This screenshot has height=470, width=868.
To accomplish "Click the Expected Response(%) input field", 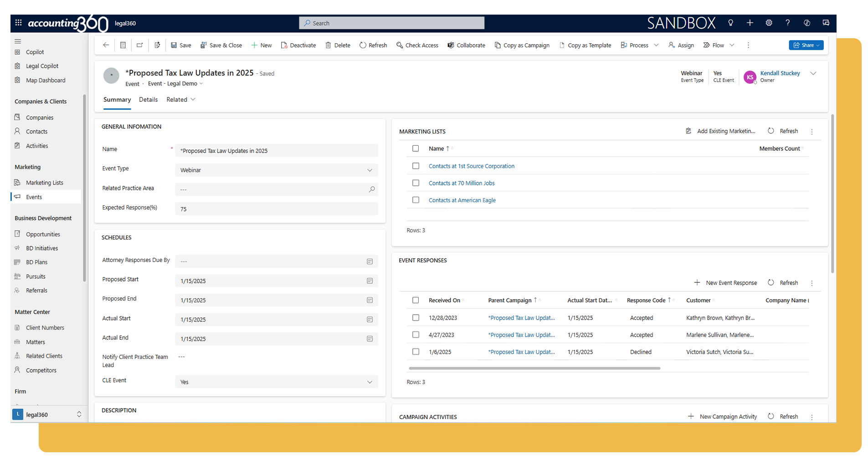I will [276, 209].
